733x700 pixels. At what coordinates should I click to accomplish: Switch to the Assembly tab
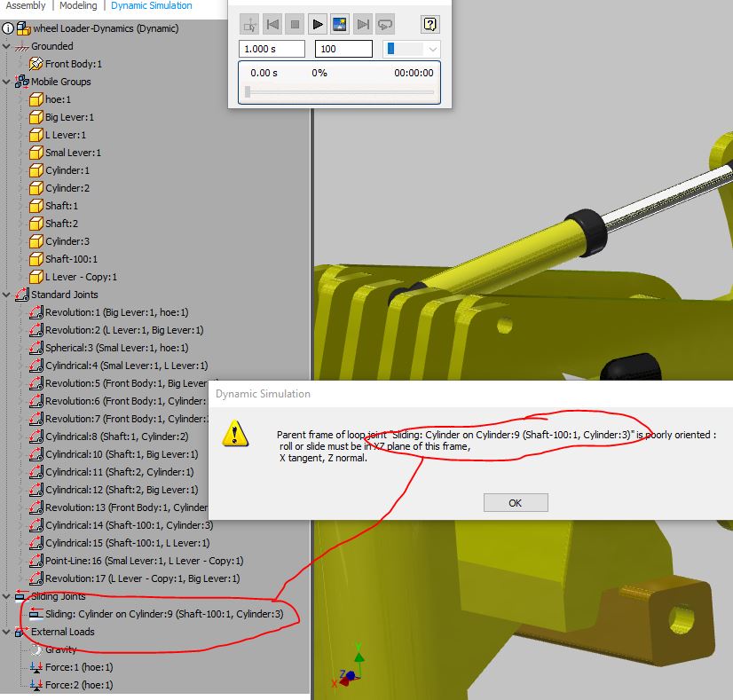click(x=26, y=5)
